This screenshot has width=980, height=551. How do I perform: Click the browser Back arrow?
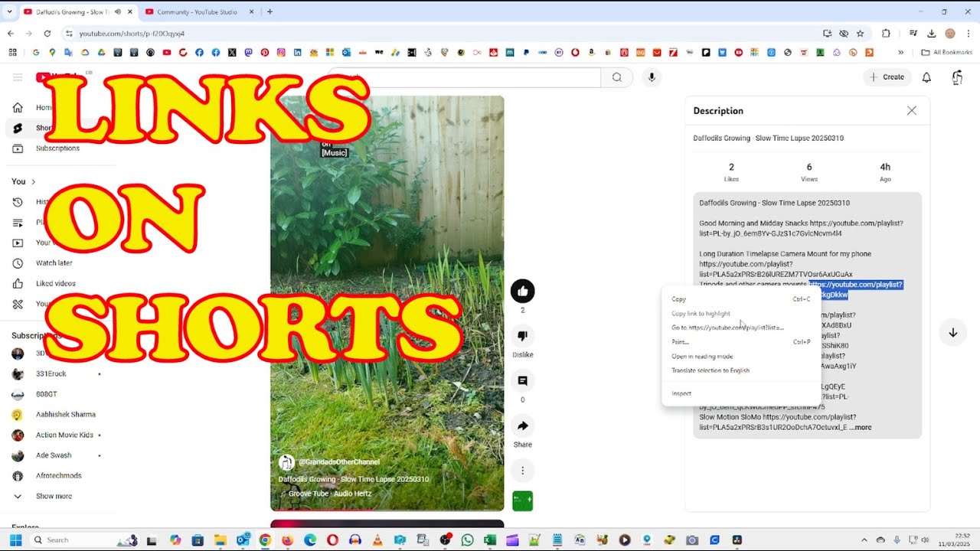tap(11, 34)
